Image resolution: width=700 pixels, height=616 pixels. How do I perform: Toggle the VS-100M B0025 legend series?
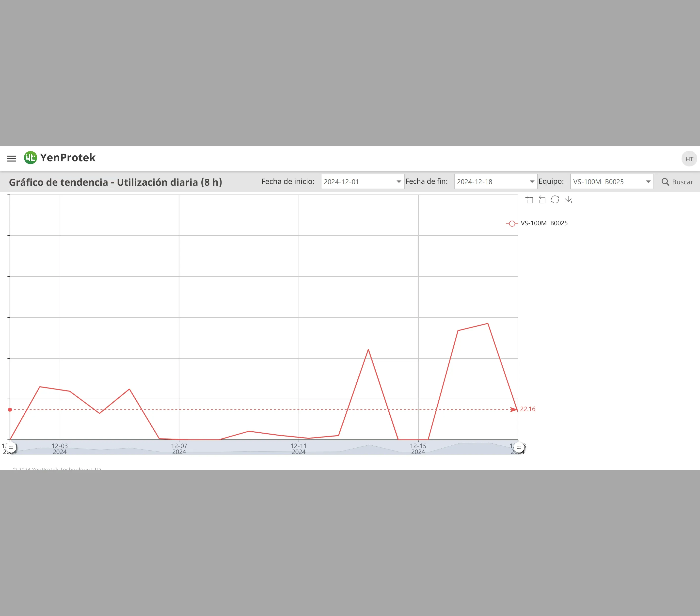(x=537, y=223)
